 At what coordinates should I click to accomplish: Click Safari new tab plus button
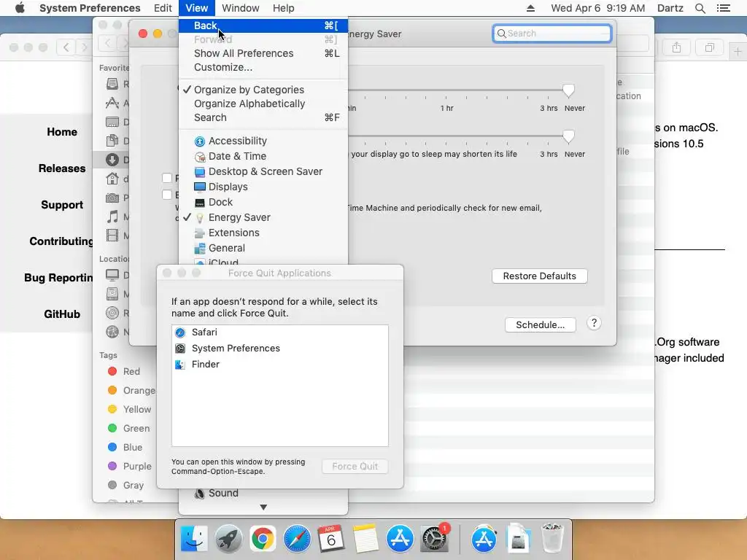click(x=738, y=51)
